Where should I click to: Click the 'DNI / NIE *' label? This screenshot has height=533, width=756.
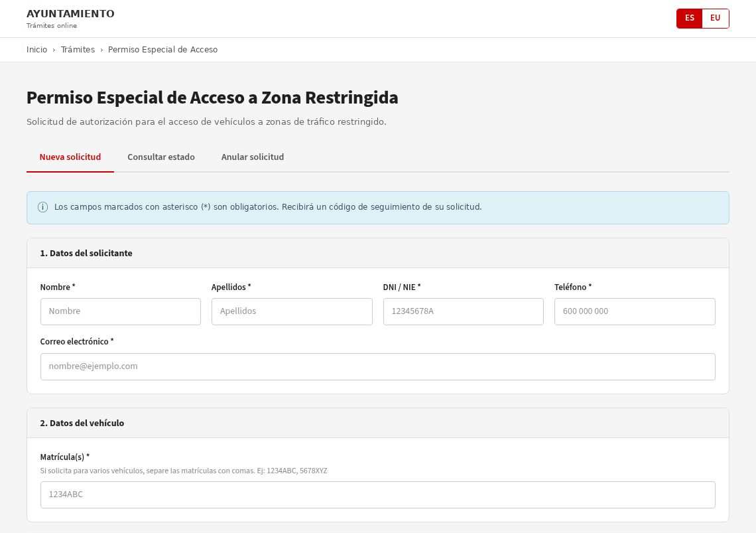(x=402, y=287)
